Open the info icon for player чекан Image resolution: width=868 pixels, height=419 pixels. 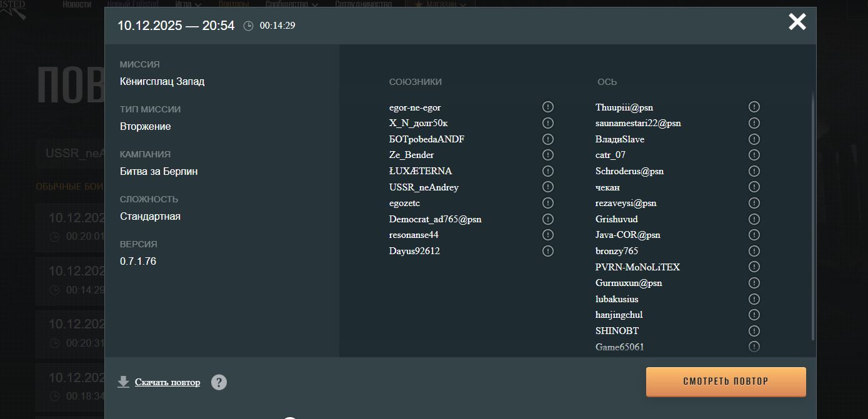pos(754,187)
